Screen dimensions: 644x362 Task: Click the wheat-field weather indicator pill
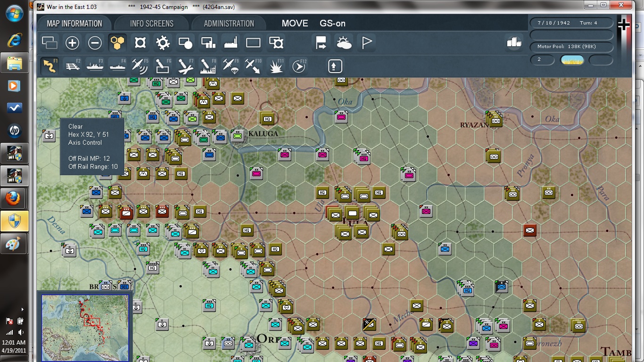(572, 60)
